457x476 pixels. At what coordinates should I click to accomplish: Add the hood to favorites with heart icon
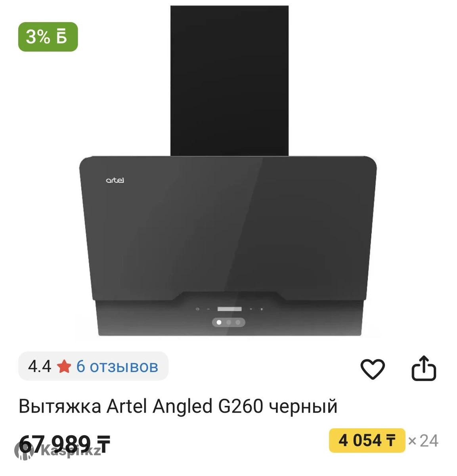coord(372,369)
